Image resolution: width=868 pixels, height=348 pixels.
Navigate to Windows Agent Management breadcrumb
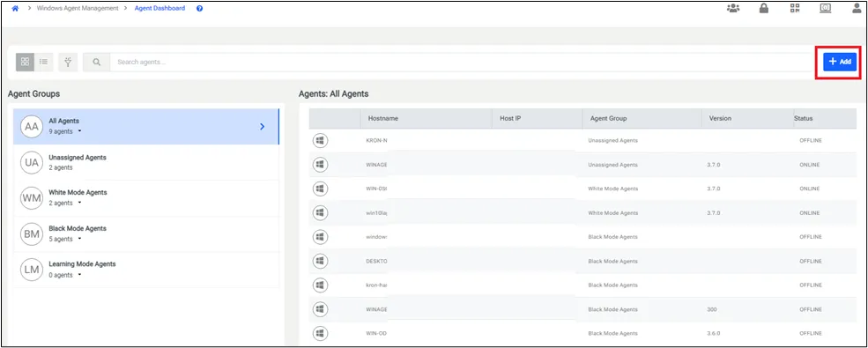tap(78, 8)
